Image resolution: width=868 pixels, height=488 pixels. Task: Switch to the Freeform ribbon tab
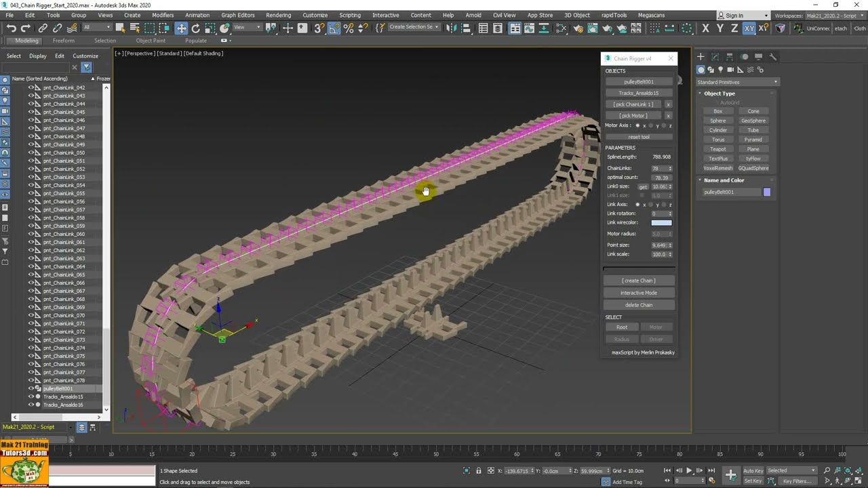tap(63, 41)
